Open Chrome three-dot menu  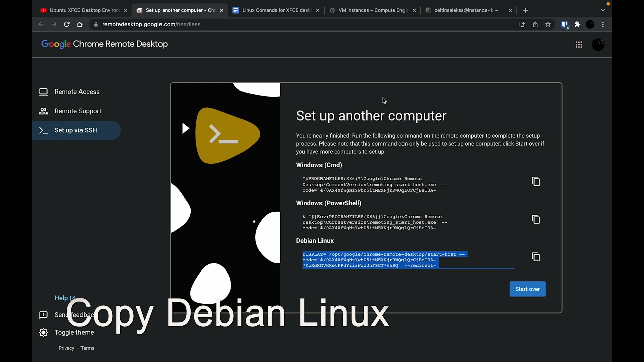pos(603,24)
